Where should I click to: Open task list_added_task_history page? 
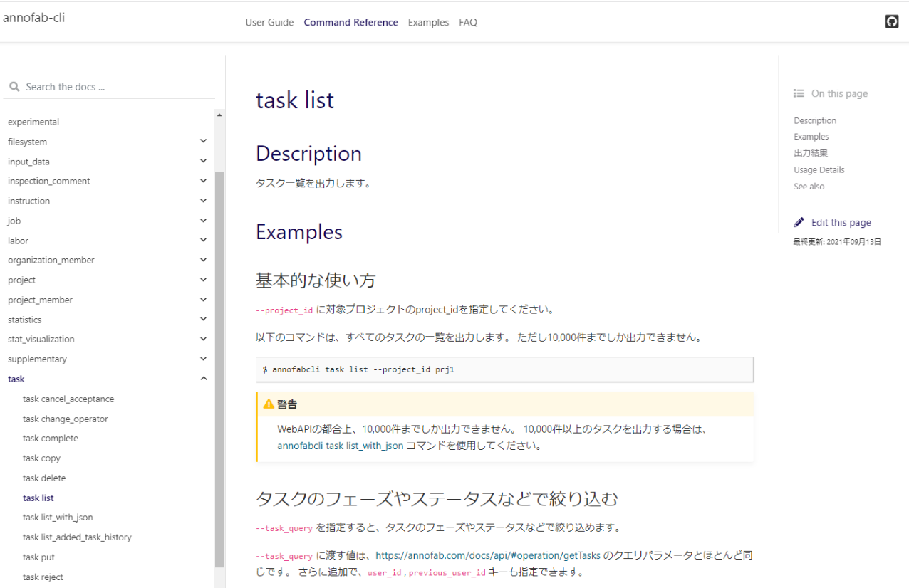point(77,537)
